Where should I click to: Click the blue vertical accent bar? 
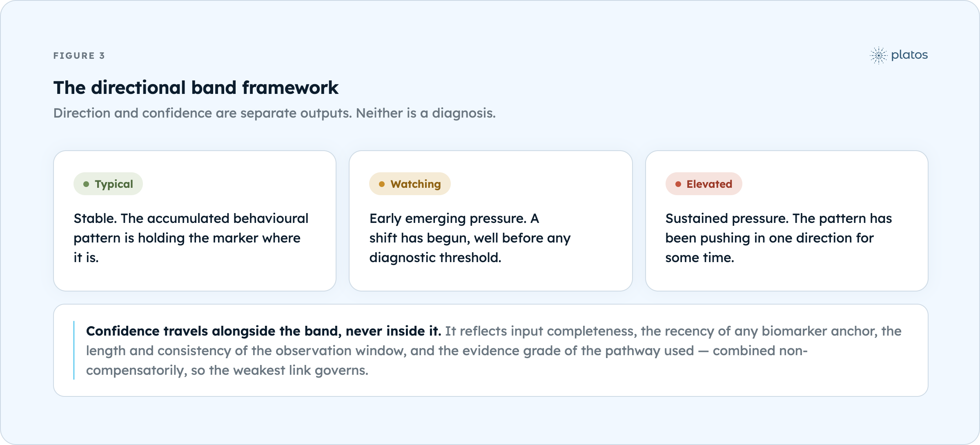tap(74, 350)
